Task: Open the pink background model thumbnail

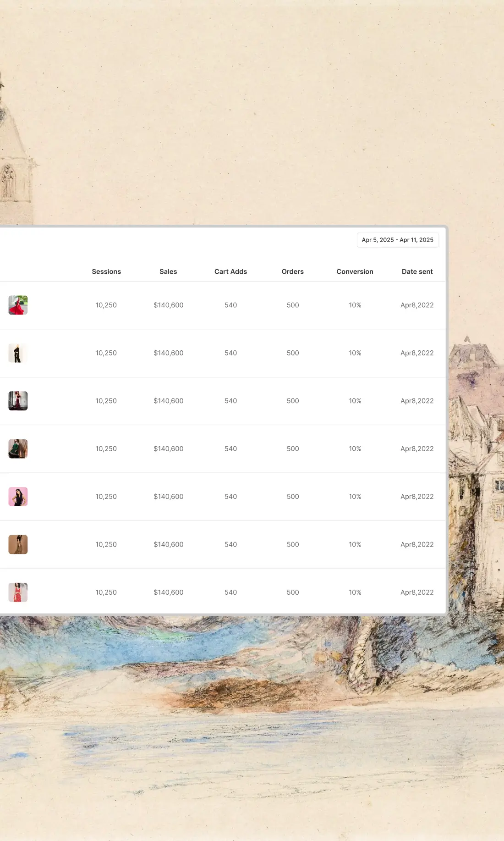Action: [18, 497]
